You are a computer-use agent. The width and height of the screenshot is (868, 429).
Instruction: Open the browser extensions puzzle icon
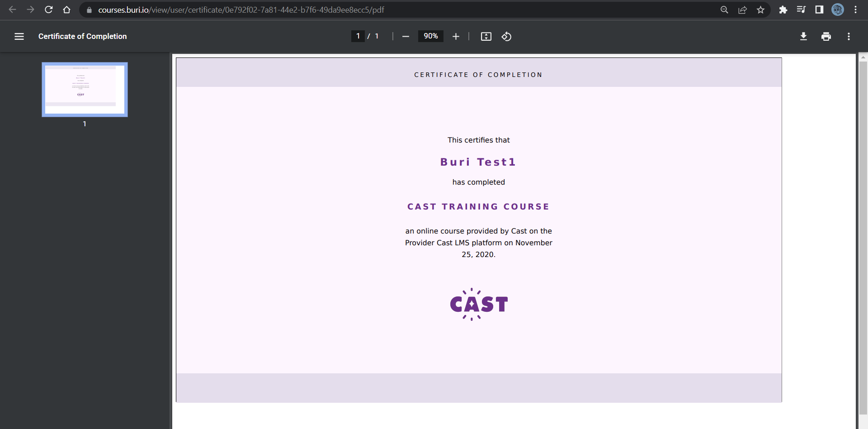[783, 10]
